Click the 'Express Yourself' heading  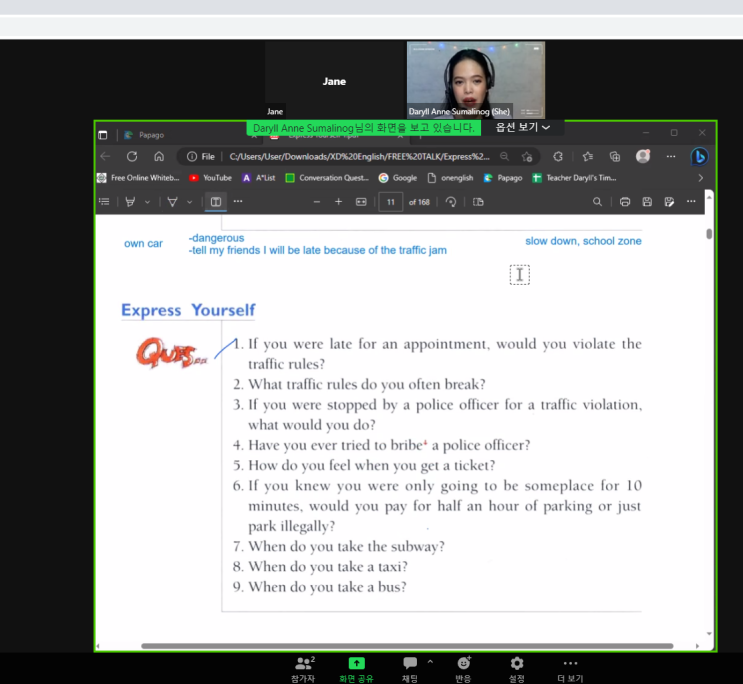click(x=188, y=310)
